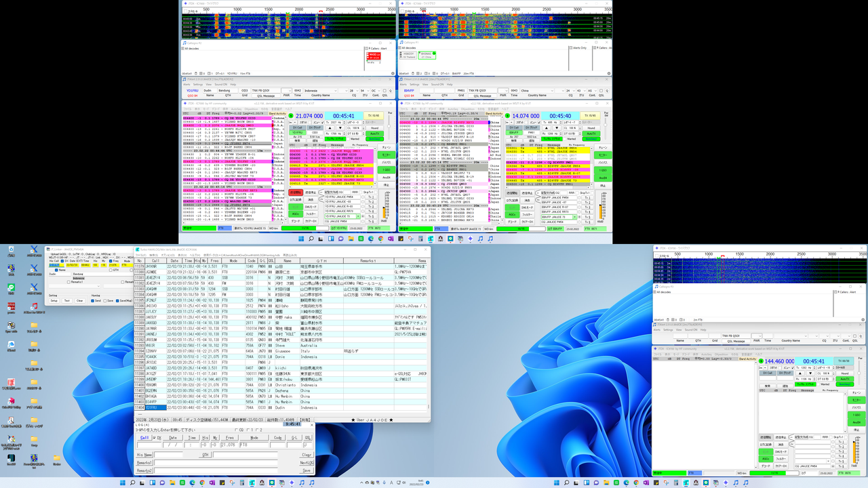
Task: Click the red 送信開始 button in the 21.074 JTDX window
Action: (x=296, y=192)
